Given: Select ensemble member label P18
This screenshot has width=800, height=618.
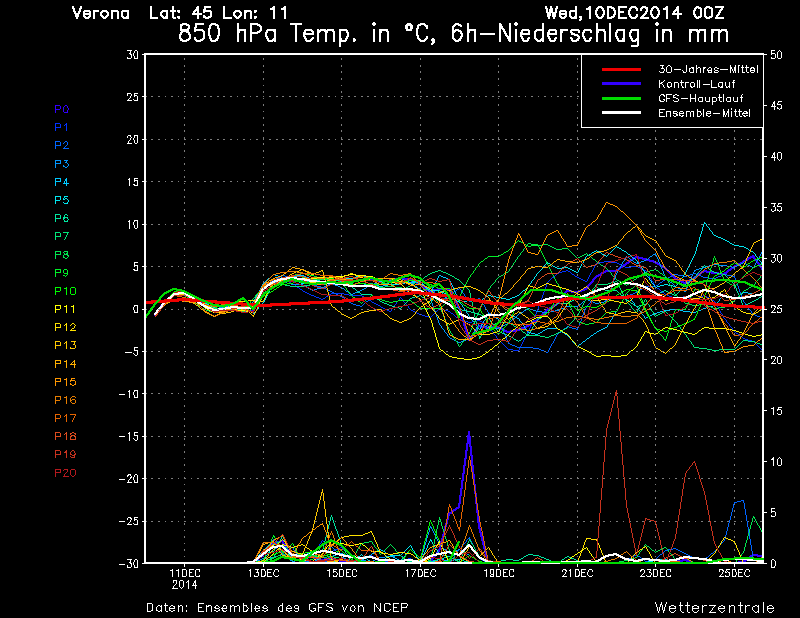Looking at the screenshot, I should tap(65, 436).
